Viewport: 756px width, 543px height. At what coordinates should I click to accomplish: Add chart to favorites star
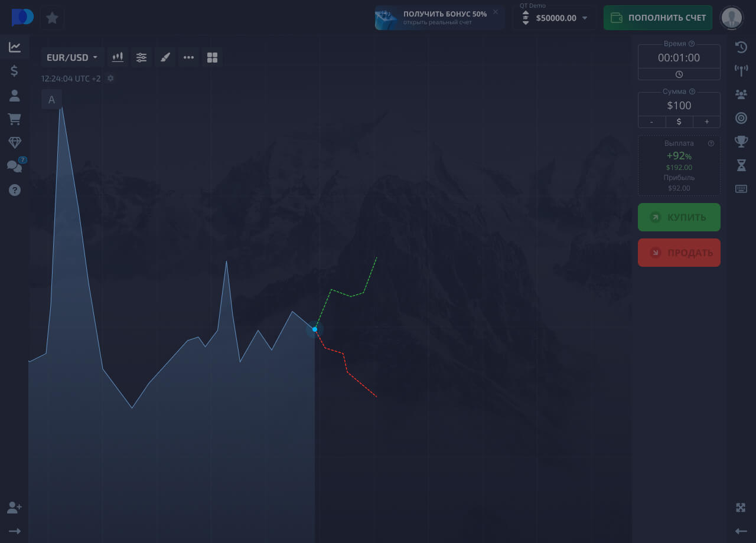[52, 18]
